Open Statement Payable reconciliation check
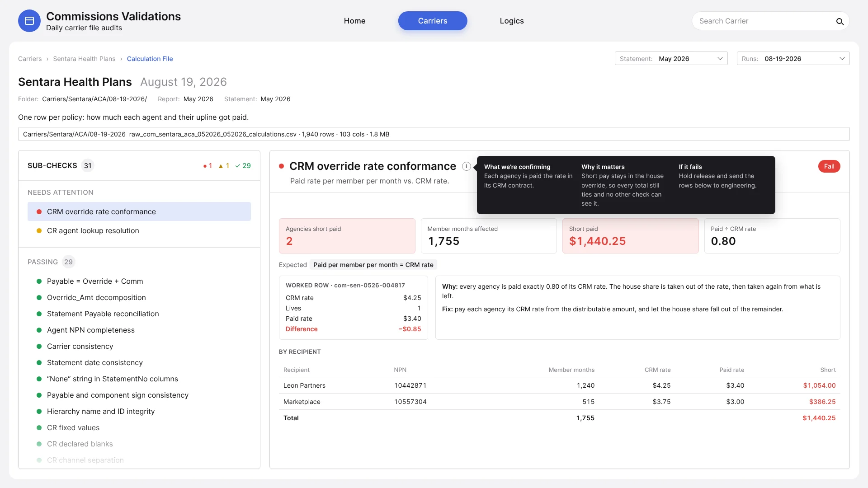Image resolution: width=868 pixels, height=488 pixels. 139,314
